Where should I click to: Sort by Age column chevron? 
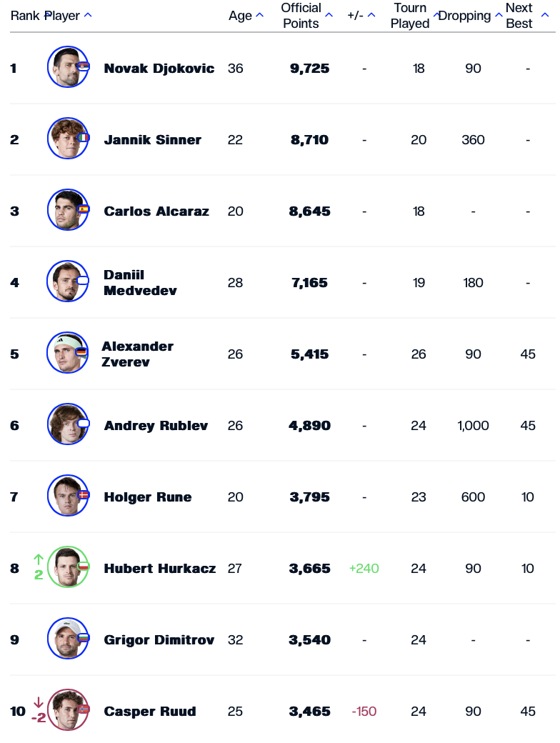pos(259,15)
